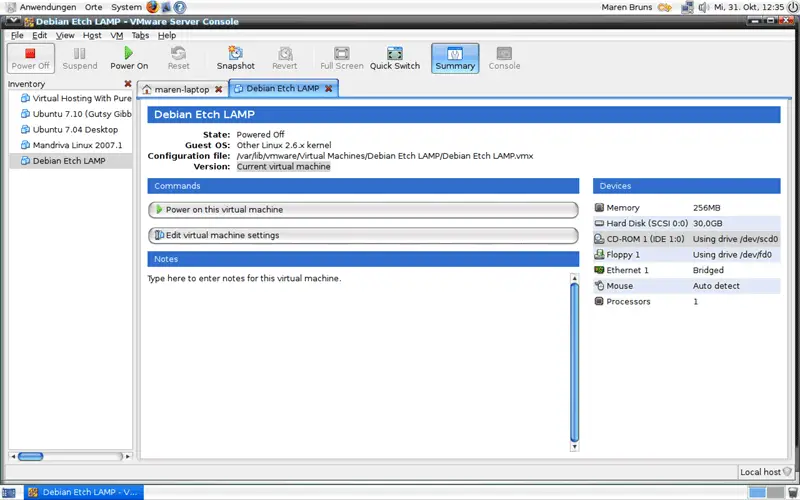The image size is (800, 500).
Task: Select Debian Etch LAMP in inventory
Action: click(71, 161)
